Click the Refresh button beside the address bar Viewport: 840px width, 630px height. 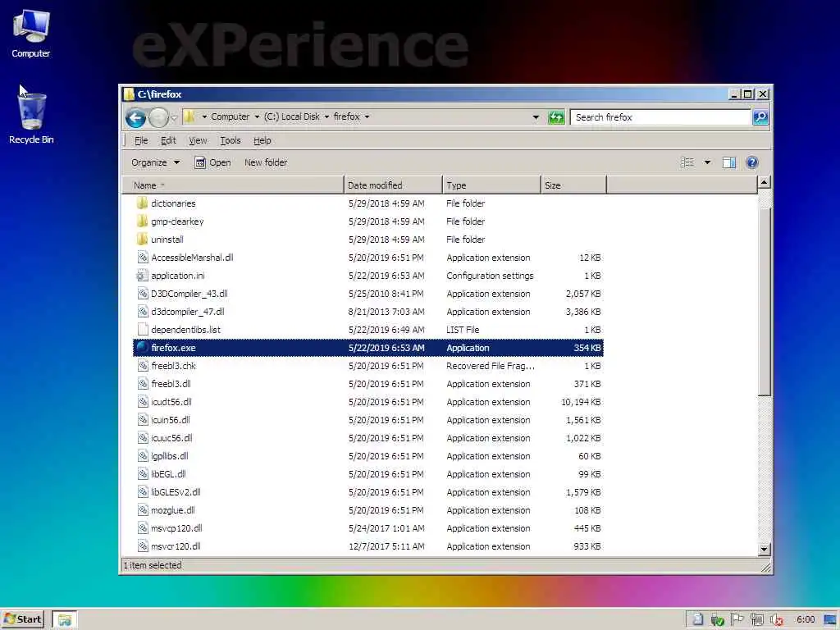[x=556, y=116]
